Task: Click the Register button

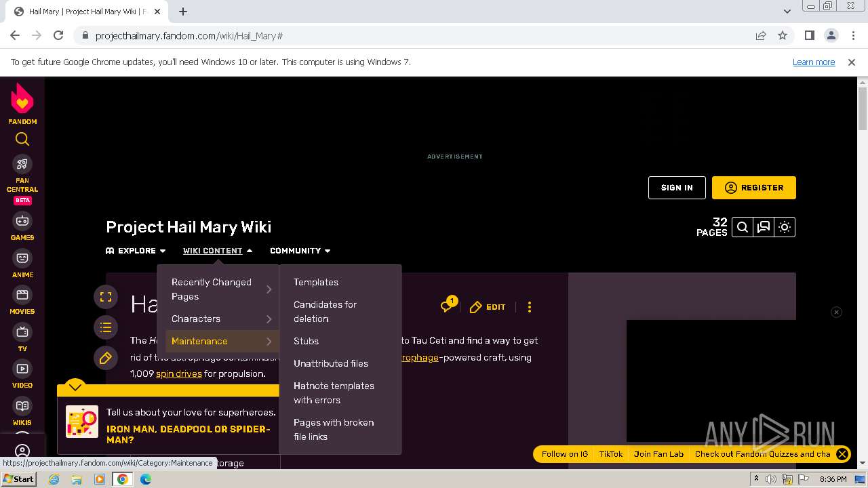Action: tap(754, 188)
